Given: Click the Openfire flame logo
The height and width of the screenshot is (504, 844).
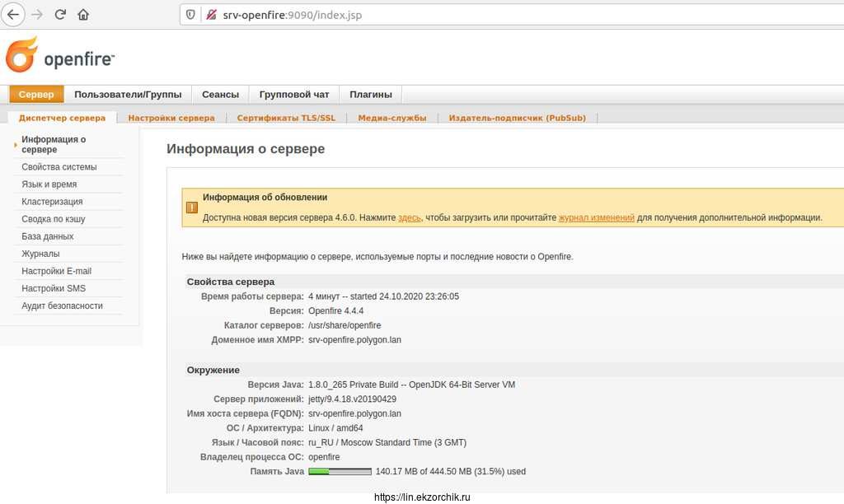Looking at the screenshot, I should pos(21,55).
